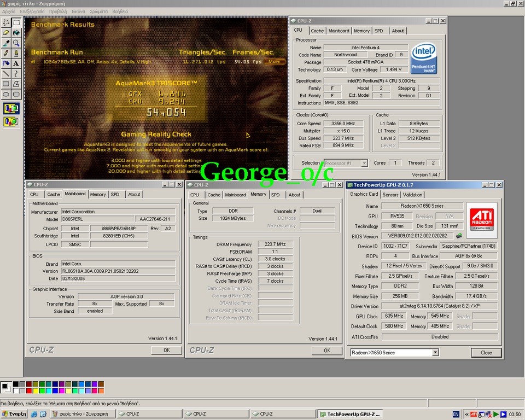The width and height of the screenshot is (525, 420).
Task: Select the black color swatch
Action: tap(16, 384)
